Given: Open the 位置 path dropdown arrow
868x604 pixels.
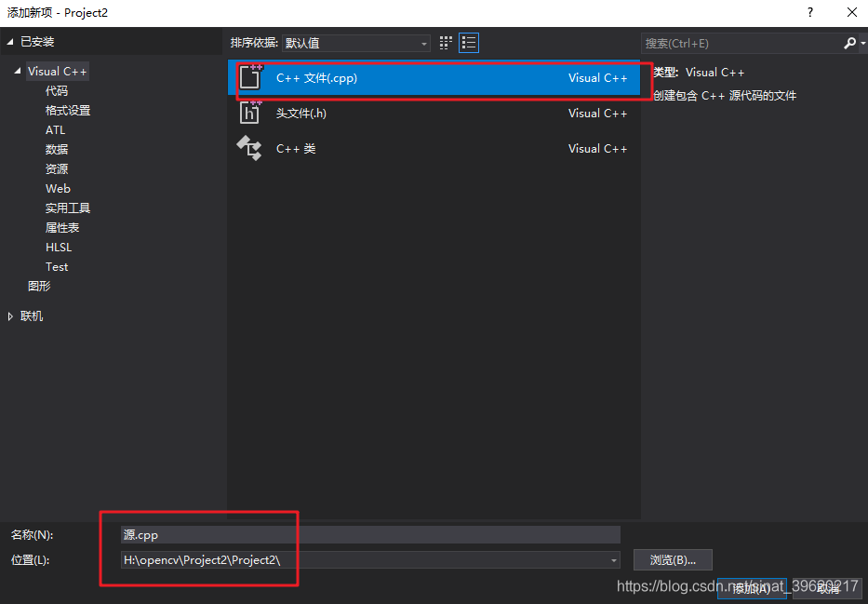Looking at the screenshot, I should (x=612, y=559).
